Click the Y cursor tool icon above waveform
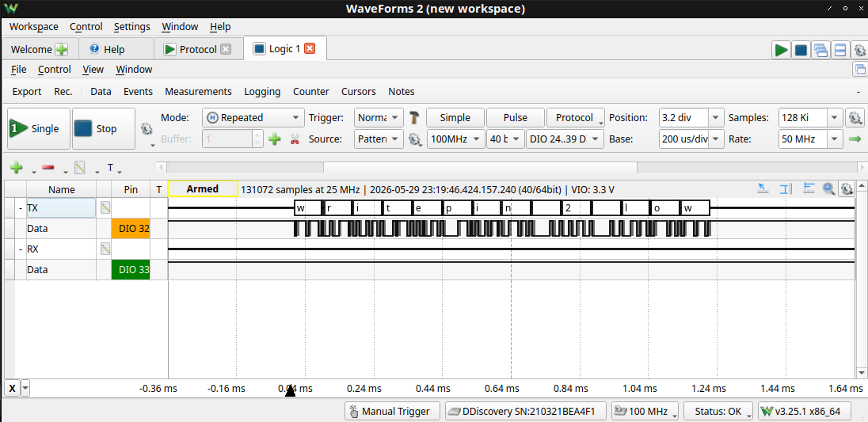The image size is (868, 422). click(x=809, y=188)
